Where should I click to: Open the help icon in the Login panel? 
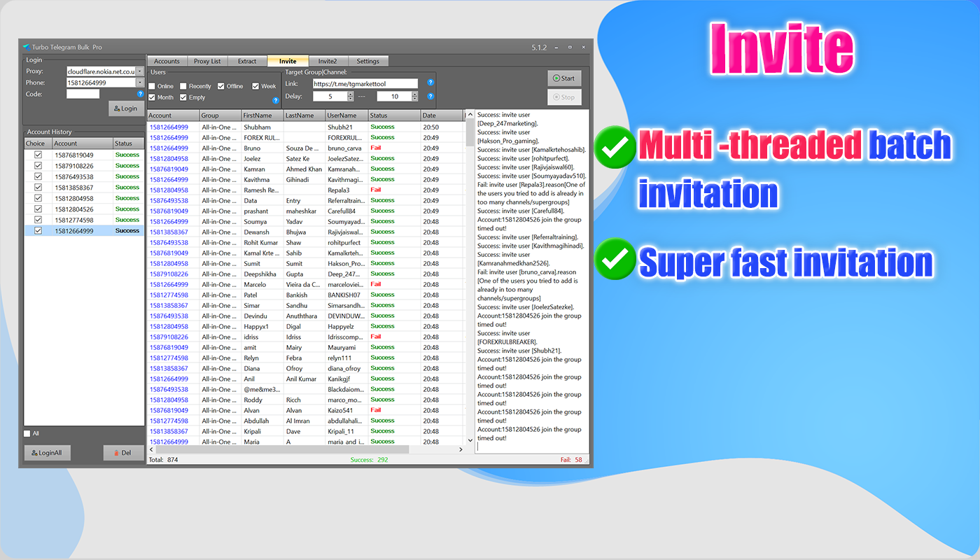pos(140,94)
